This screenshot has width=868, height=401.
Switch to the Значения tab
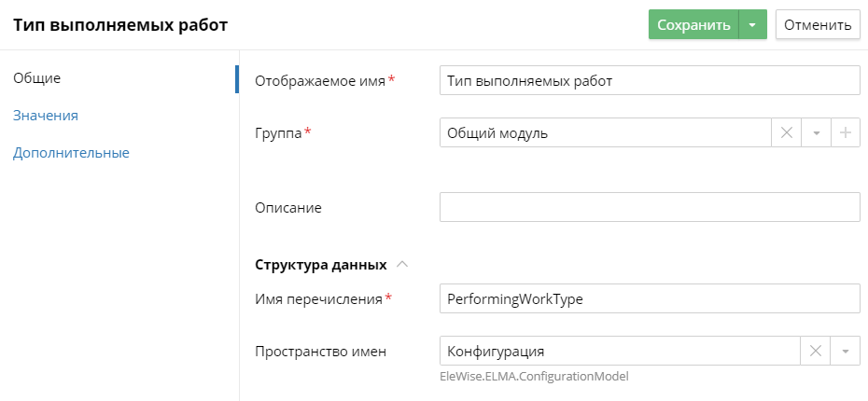45,116
